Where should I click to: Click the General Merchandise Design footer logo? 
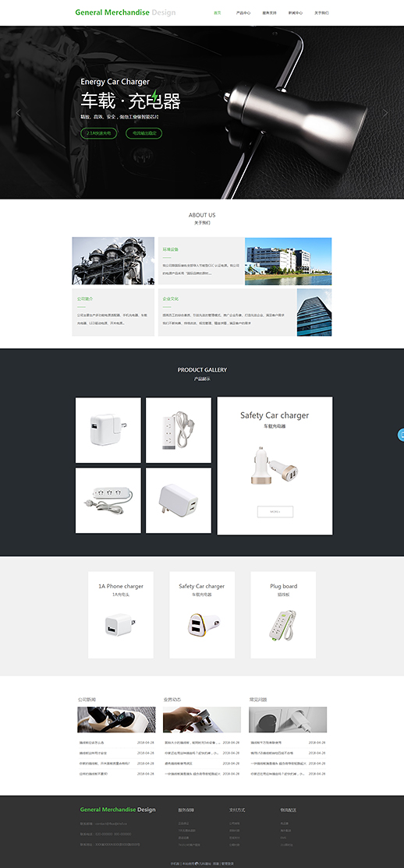tap(118, 810)
